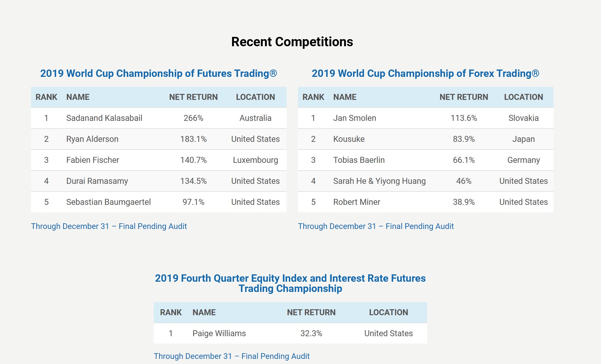
Task: Click the Durai Ramasamy entry
Action: [97, 181]
